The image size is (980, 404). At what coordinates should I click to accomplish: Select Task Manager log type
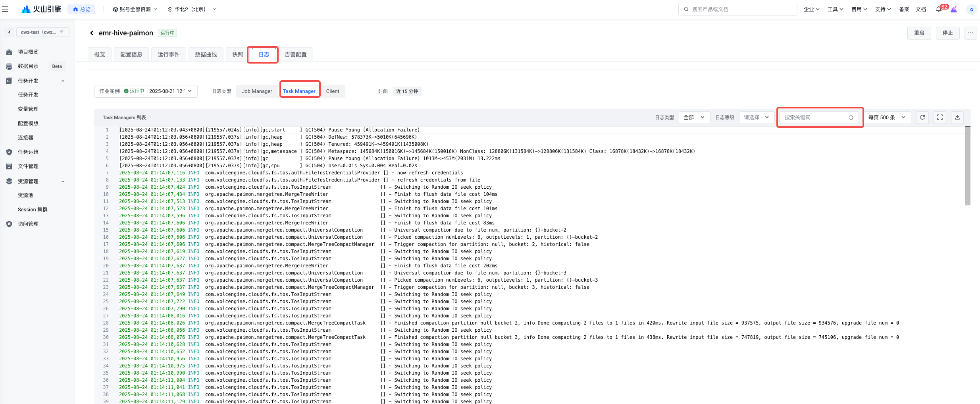tap(299, 91)
